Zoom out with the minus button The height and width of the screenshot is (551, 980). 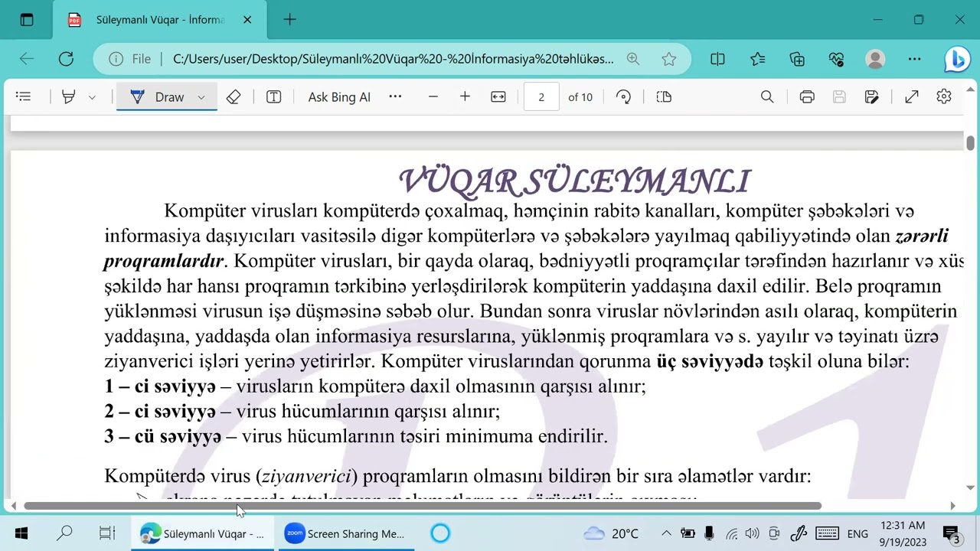click(x=433, y=96)
